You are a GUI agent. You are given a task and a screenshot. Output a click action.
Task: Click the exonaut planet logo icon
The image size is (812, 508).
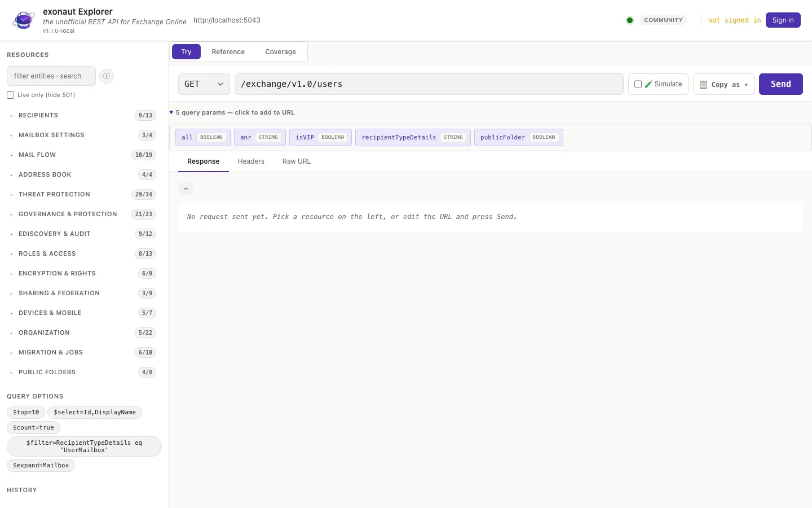24,20
